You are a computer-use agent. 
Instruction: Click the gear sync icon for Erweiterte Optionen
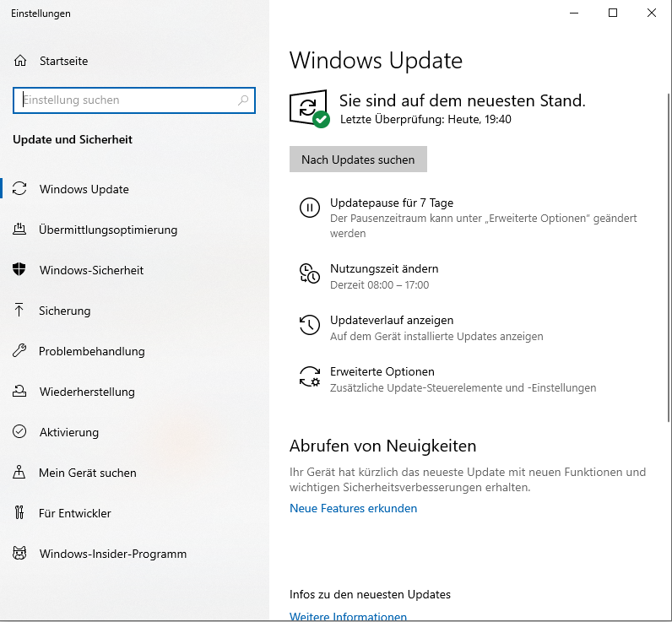click(x=310, y=376)
